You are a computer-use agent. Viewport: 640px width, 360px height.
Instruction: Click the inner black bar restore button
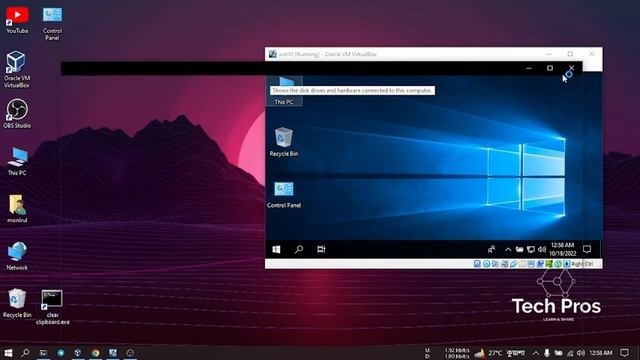pos(550,68)
